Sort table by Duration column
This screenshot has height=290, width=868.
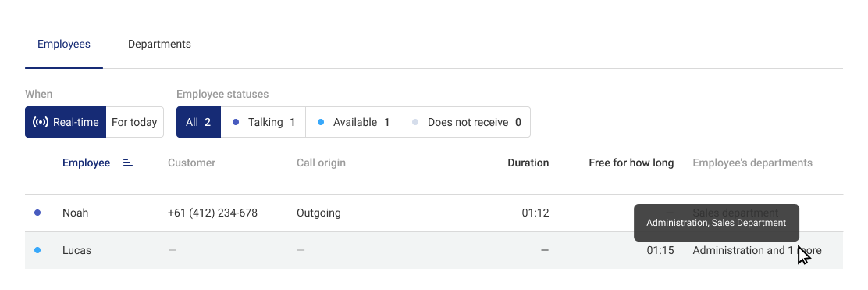pyautogui.click(x=528, y=163)
